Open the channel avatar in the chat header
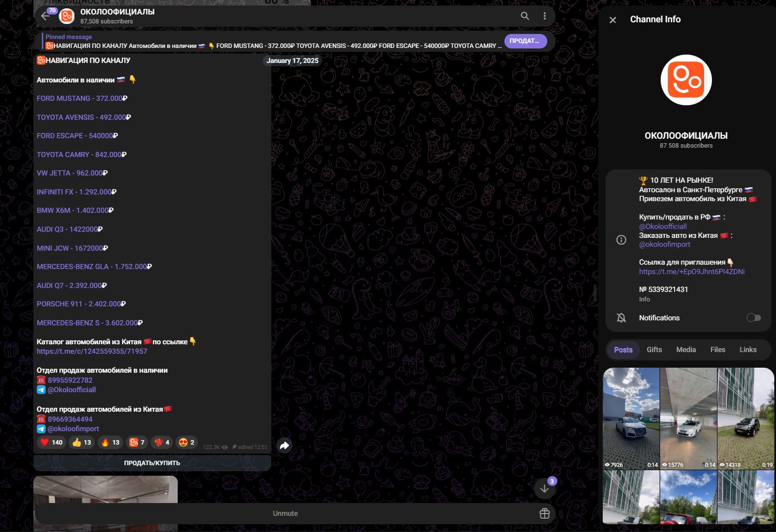The image size is (776, 532). click(67, 16)
